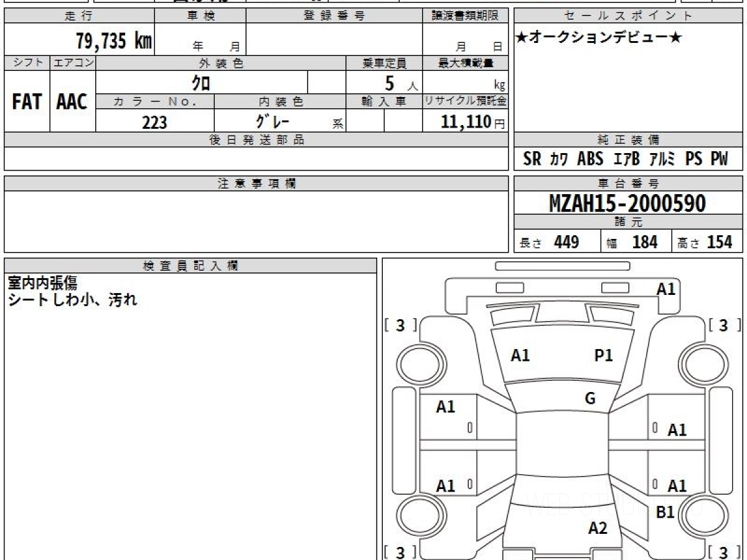Click the 純正装備 header
This screenshot has width=747, height=560.
coord(629,140)
